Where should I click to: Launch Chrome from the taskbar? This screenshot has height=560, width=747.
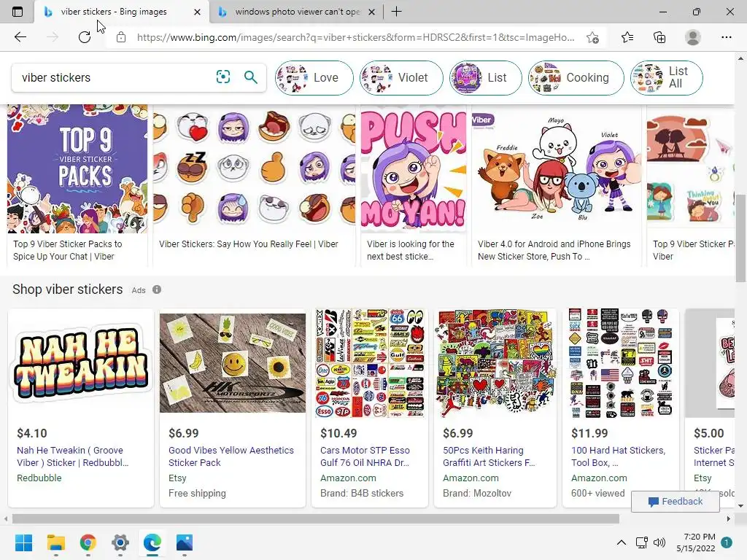pos(88,542)
